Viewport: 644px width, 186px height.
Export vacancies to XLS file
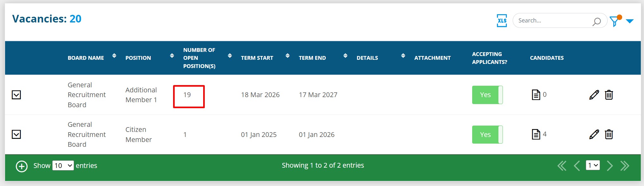tap(502, 21)
